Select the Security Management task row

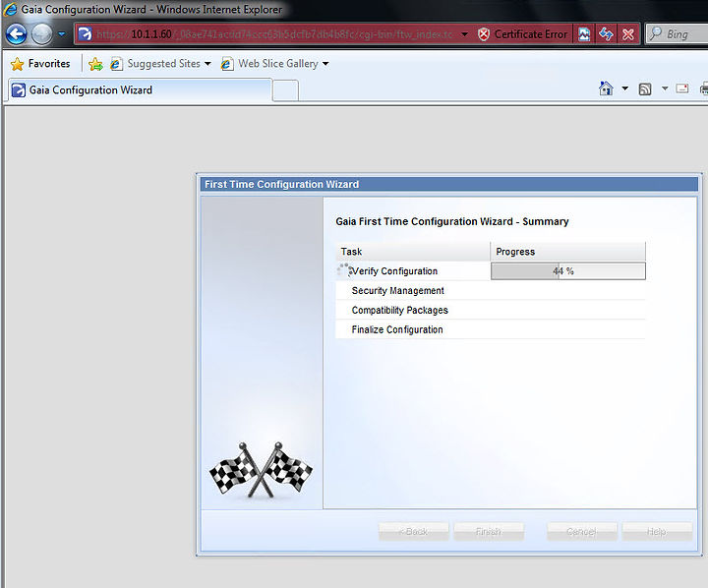491,290
